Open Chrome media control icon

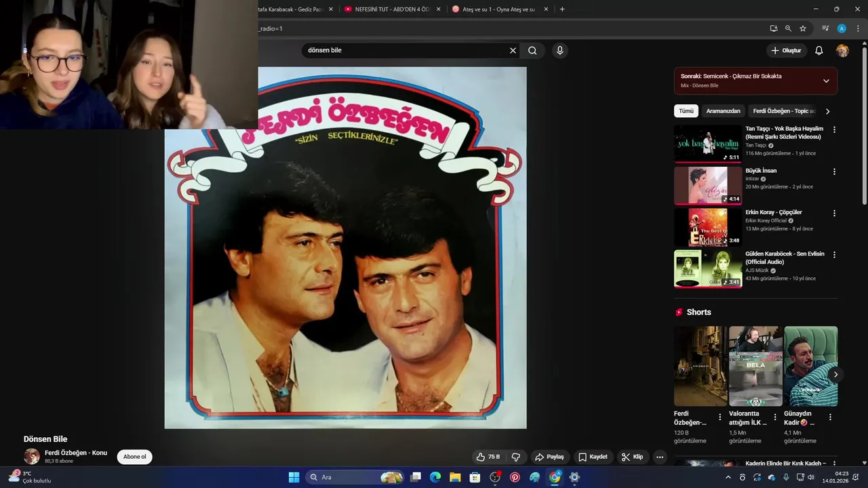(x=825, y=28)
